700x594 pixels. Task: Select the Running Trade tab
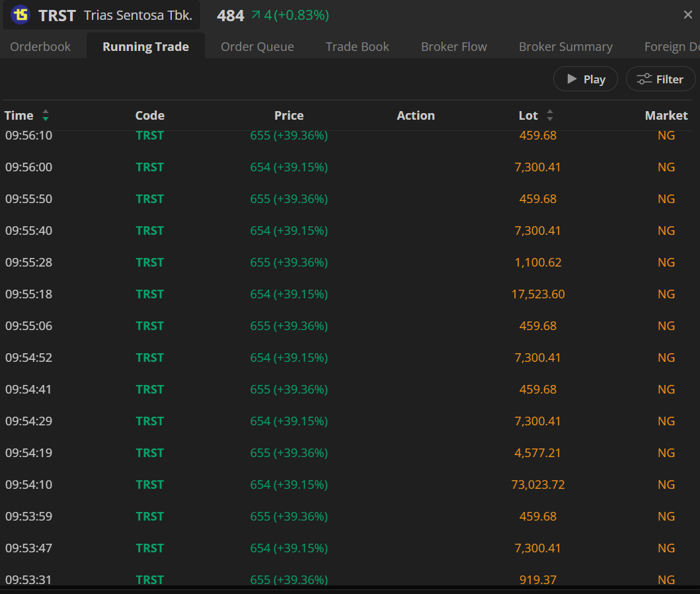pos(145,47)
